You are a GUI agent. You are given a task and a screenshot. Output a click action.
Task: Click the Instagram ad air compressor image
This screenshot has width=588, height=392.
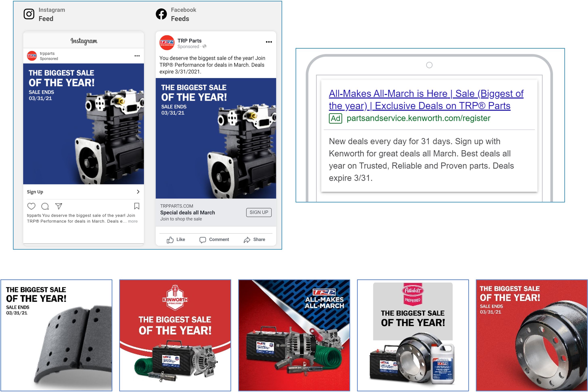tap(84, 124)
